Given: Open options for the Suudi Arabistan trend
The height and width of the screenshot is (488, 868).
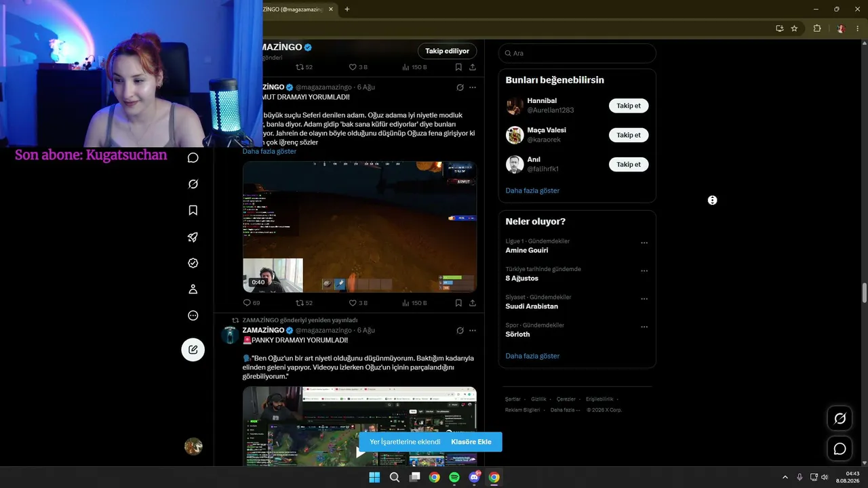Looking at the screenshot, I should [644, 299].
